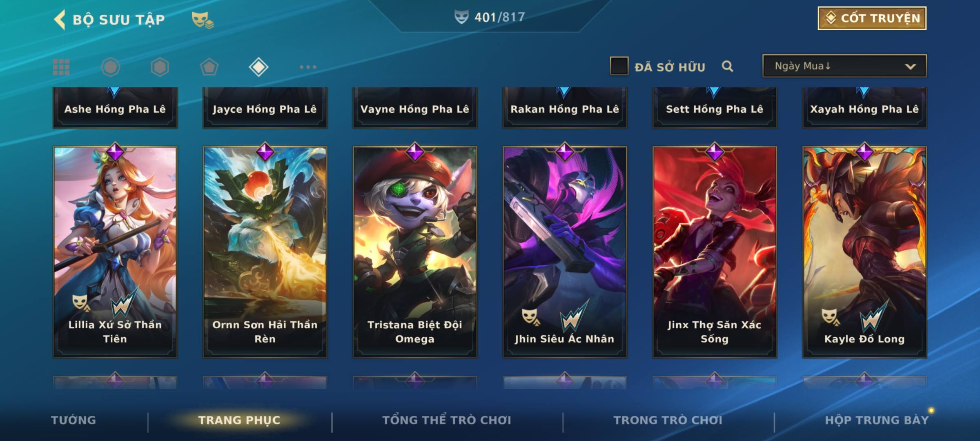Select the diamond rarity filter icon
This screenshot has height=441, width=980.
[258, 67]
